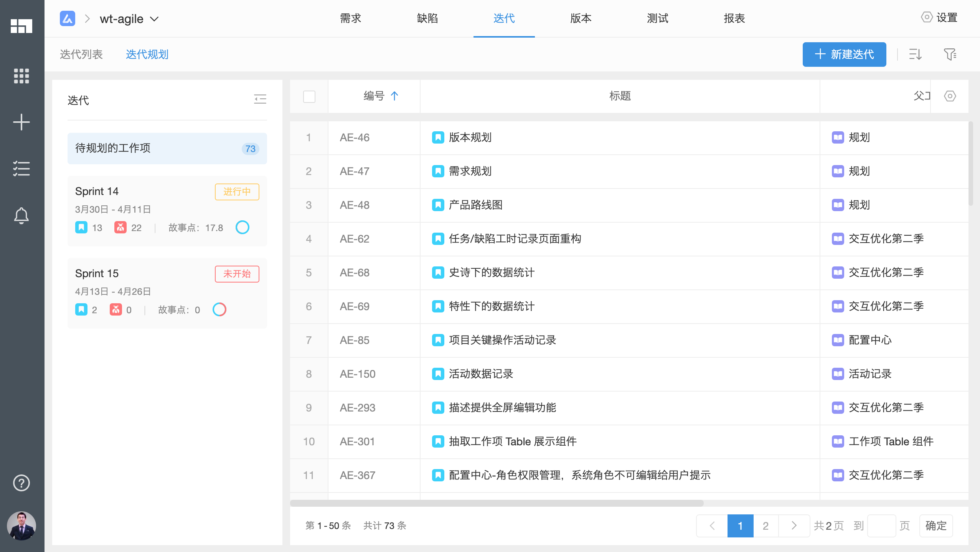Collapse the 迭代 panel with indent icon
The image size is (980, 552).
pyautogui.click(x=260, y=99)
